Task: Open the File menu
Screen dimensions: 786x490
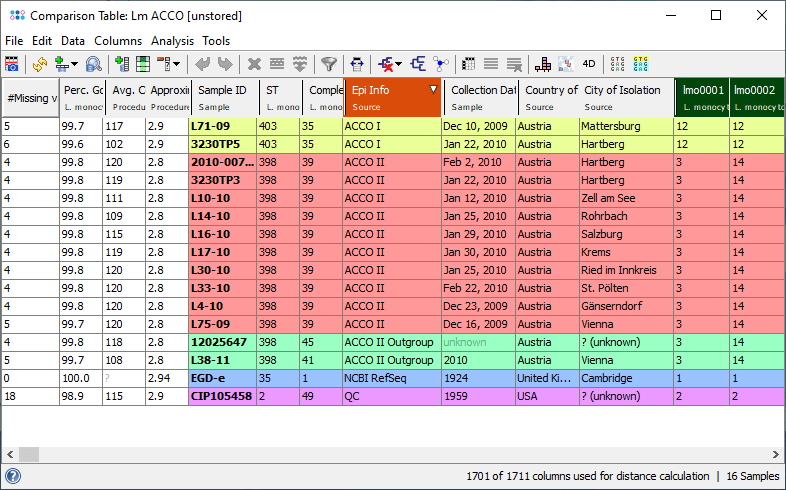Action: click(x=14, y=41)
